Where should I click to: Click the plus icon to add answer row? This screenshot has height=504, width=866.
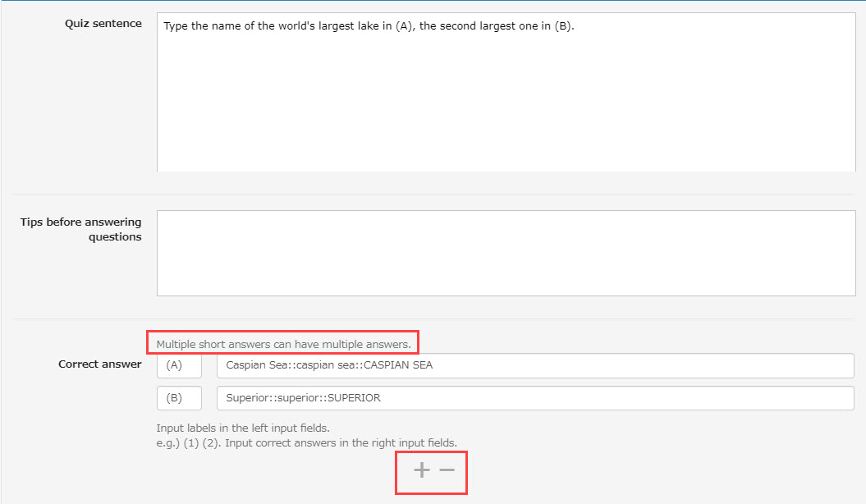pyautogui.click(x=421, y=470)
